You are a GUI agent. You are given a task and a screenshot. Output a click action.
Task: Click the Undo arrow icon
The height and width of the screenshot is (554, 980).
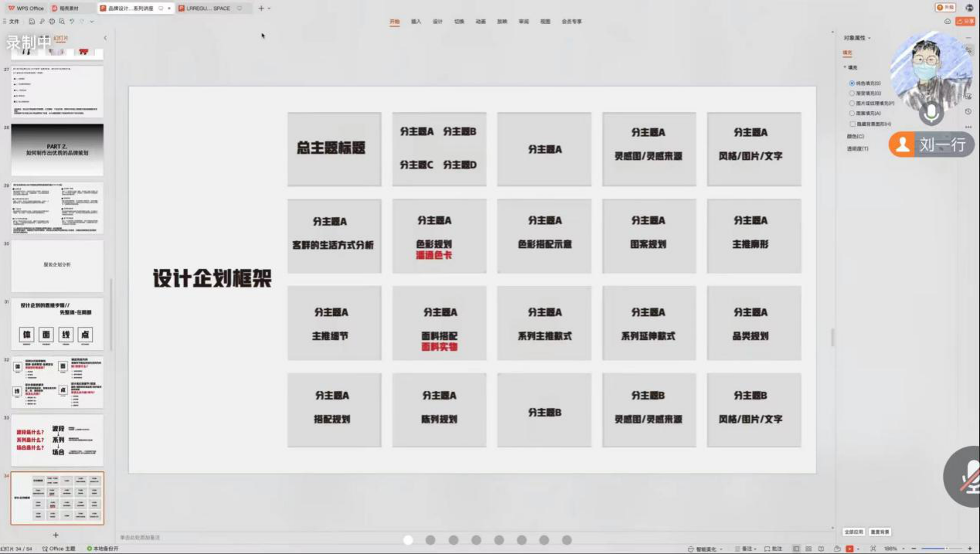coord(72,22)
